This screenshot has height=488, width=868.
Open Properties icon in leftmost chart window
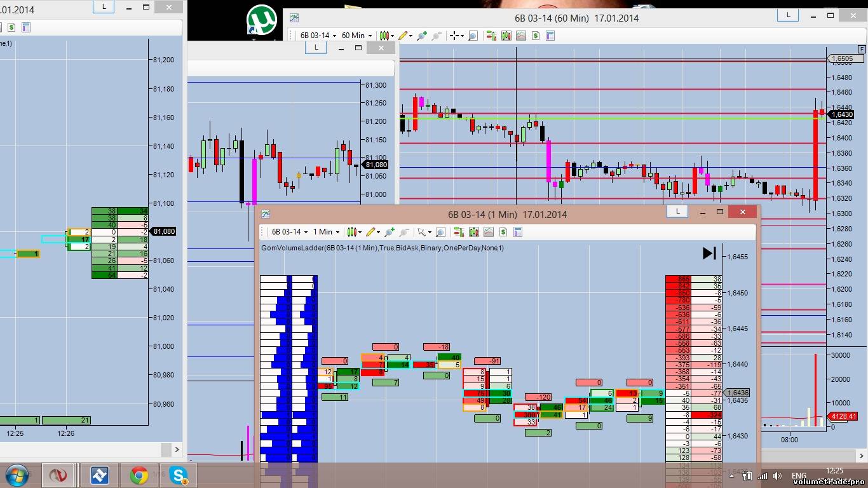click(x=25, y=28)
